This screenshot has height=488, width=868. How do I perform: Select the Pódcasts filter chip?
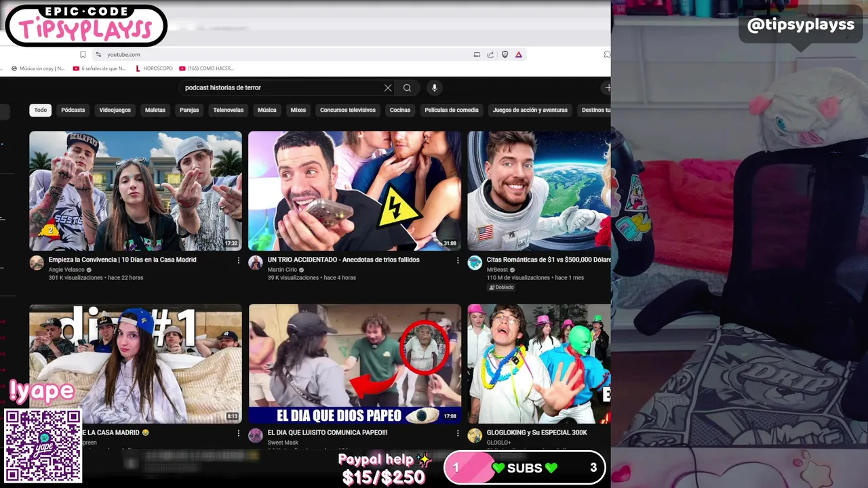tap(73, 110)
